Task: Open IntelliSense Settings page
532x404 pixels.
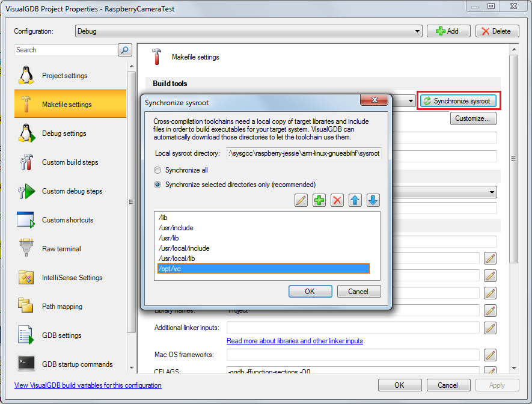Action: 70,277
